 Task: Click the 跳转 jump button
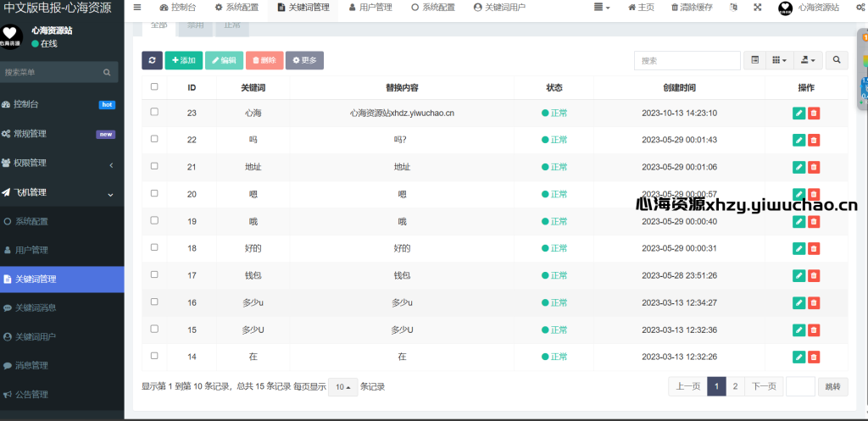tap(832, 387)
